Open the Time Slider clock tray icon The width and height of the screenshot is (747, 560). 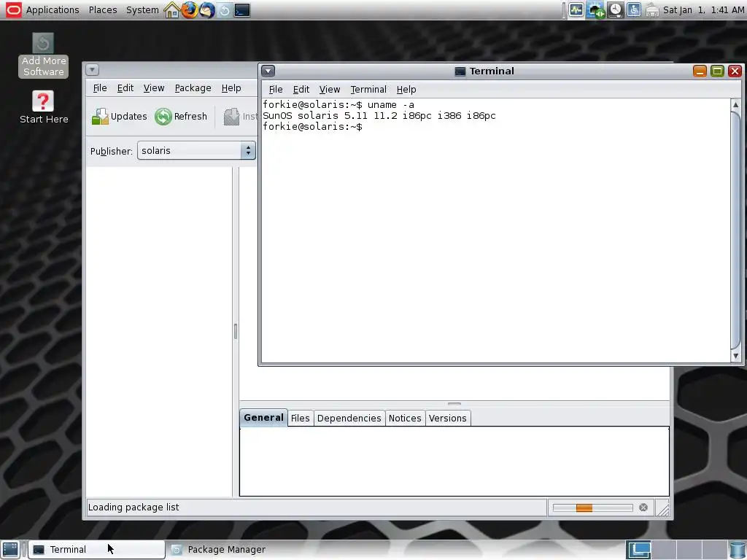616,10
